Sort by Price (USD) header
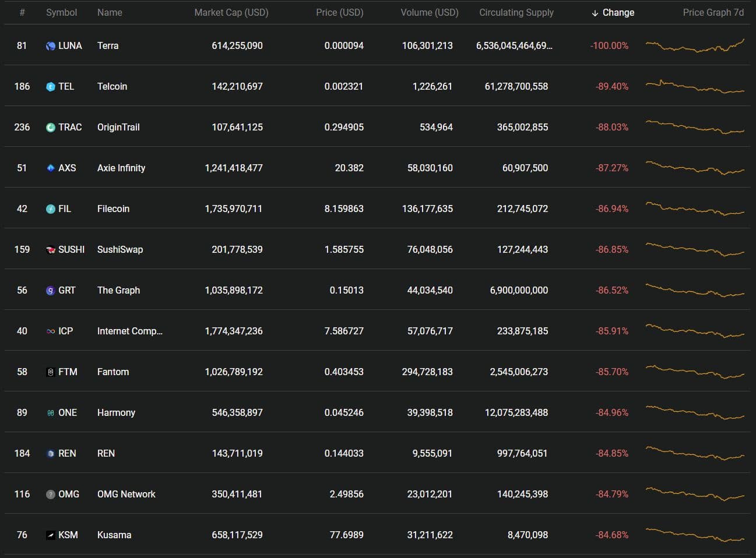 coord(340,12)
